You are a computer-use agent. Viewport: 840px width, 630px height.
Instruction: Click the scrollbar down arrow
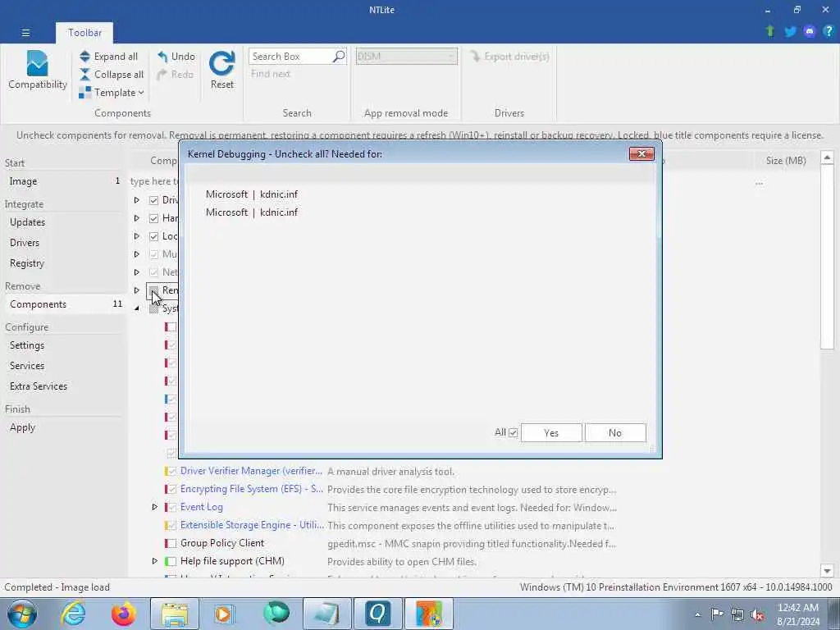click(x=827, y=571)
